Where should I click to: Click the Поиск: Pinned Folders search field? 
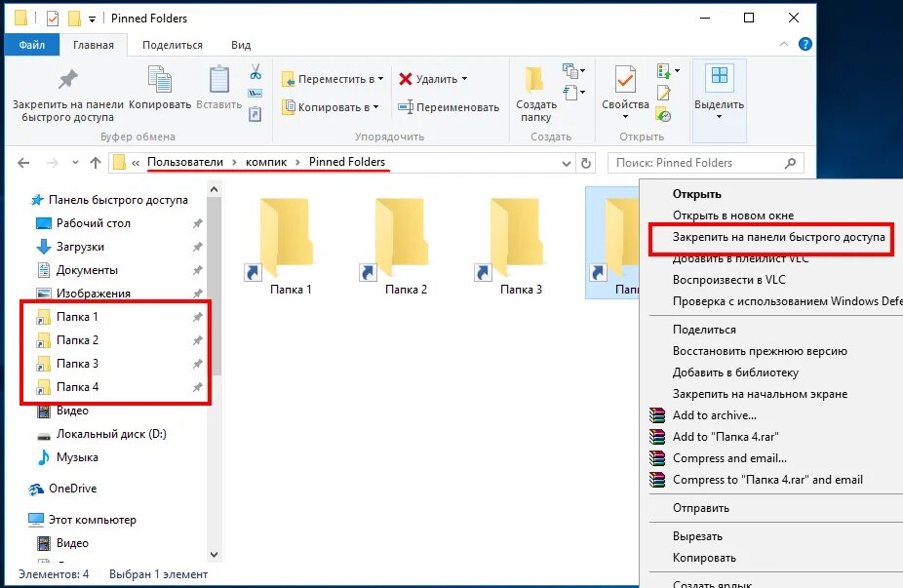click(x=705, y=163)
